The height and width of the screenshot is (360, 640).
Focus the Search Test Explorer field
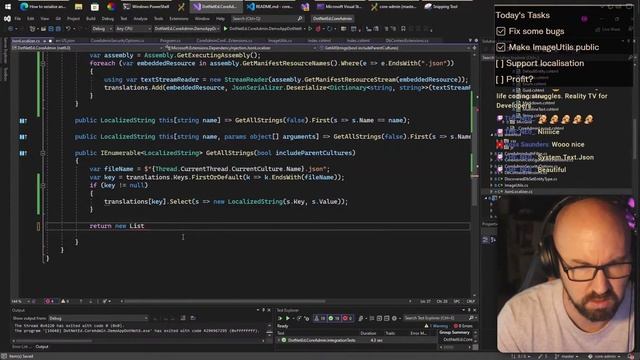439,318
